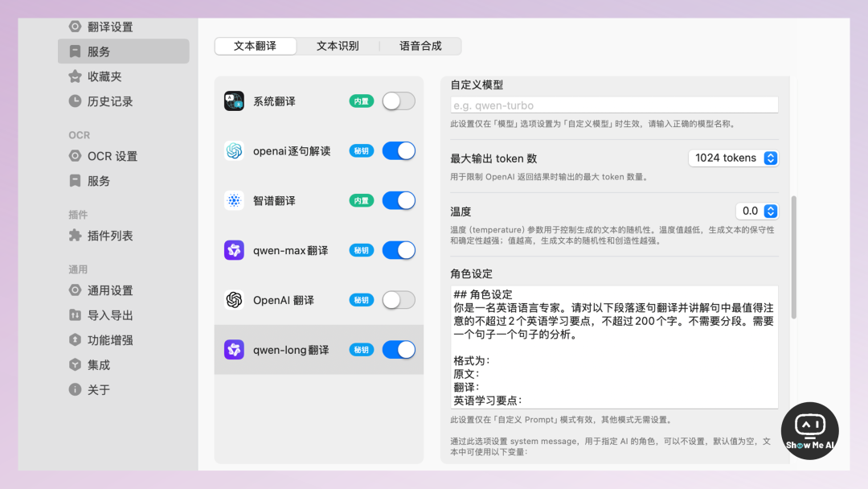Click the 插件列表 puzzle piece icon

click(75, 236)
